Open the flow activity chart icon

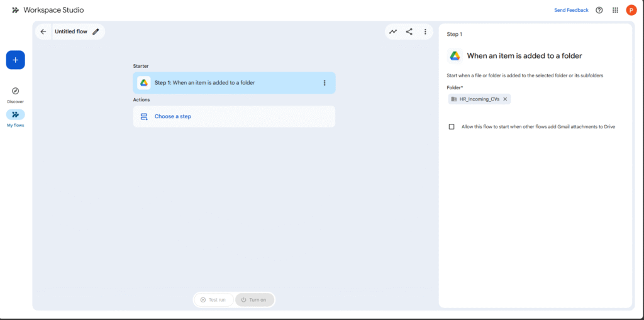[x=393, y=31]
